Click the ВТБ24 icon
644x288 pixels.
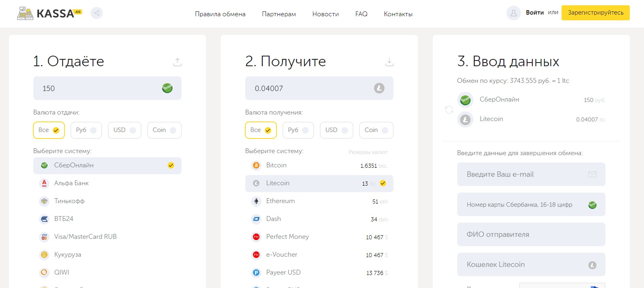tap(44, 219)
